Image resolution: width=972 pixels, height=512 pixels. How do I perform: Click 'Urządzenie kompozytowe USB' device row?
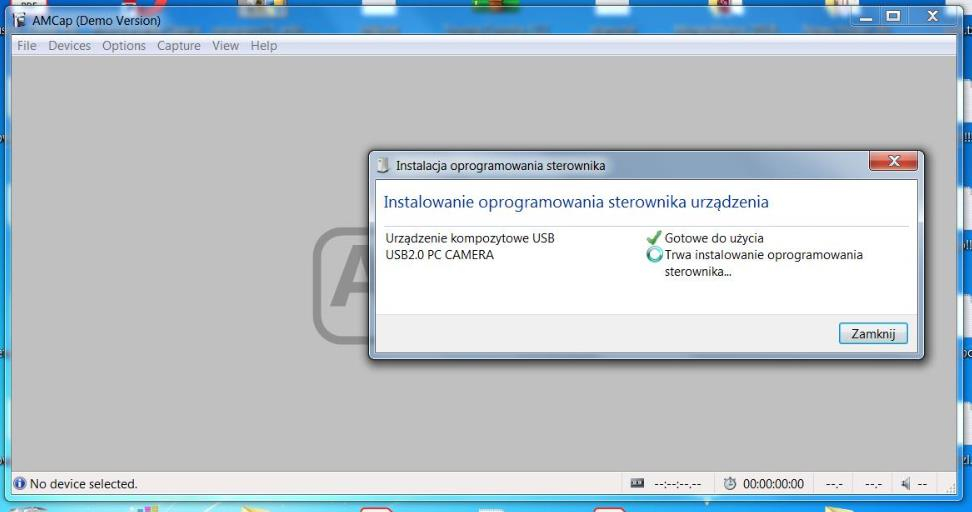470,238
